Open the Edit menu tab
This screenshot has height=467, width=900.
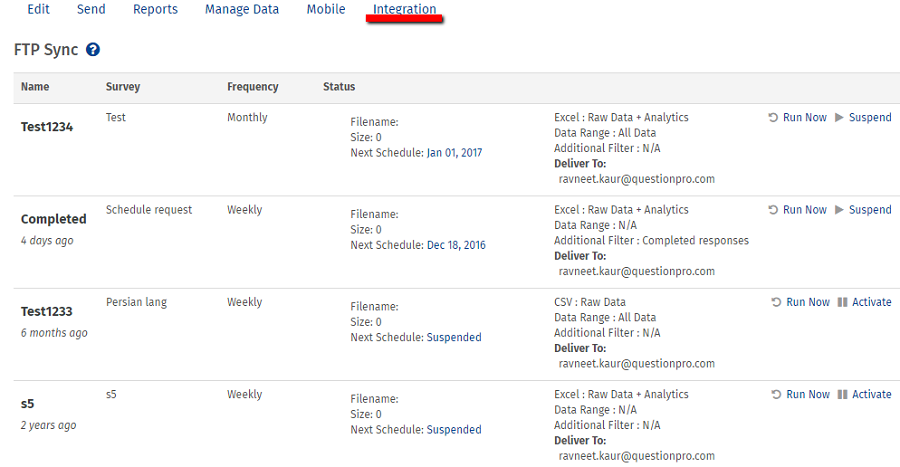[38, 10]
